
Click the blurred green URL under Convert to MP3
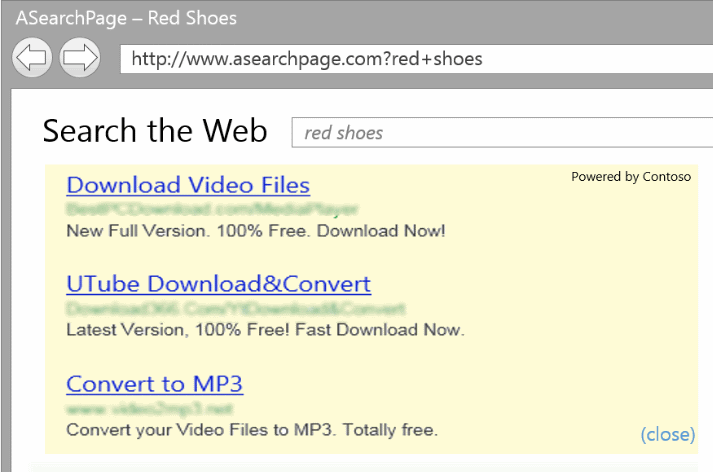150,408
